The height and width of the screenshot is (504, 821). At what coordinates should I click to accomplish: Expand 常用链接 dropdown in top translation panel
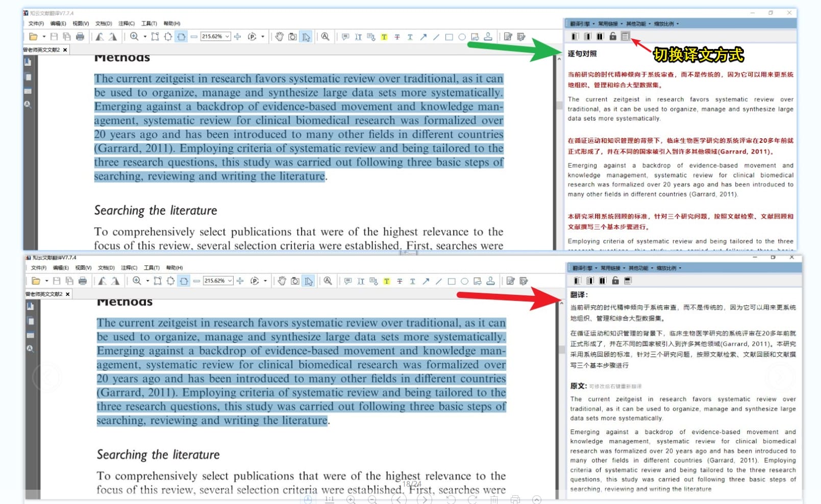[610, 24]
